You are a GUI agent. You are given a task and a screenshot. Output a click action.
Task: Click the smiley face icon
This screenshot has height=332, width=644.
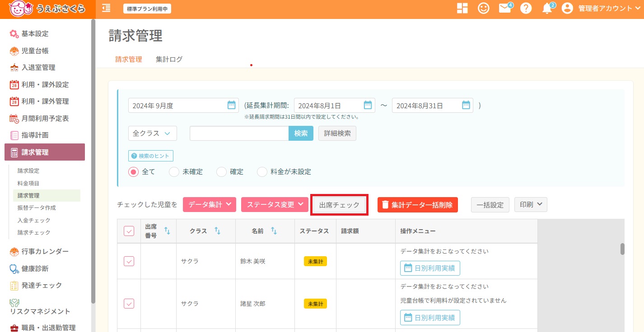pyautogui.click(x=484, y=8)
